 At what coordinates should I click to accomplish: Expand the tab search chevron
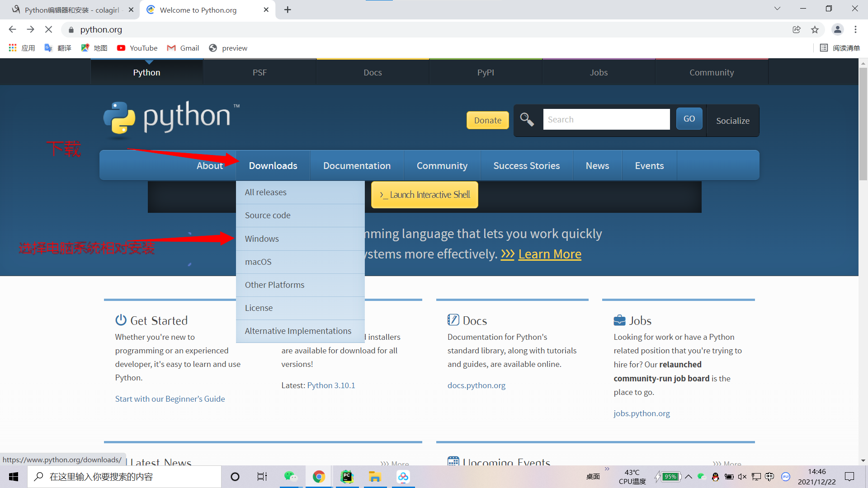[777, 9]
